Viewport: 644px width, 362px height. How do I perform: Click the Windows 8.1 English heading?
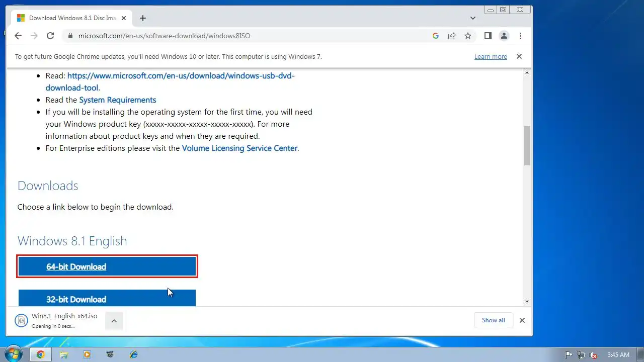click(x=72, y=241)
